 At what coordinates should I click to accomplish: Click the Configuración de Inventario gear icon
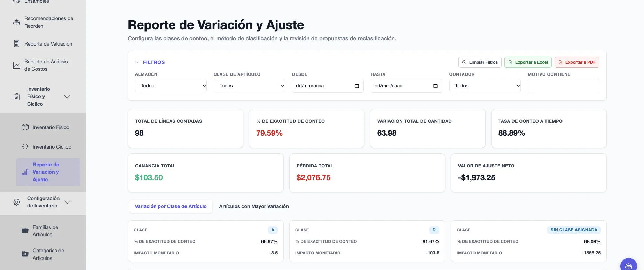click(17, 202)
